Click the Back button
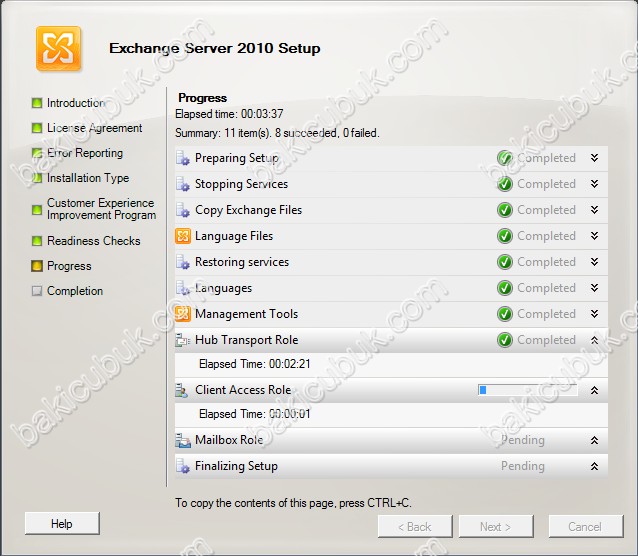Image resolution: width=638 pixels, height=556 pixels. (x=415, y=527)
